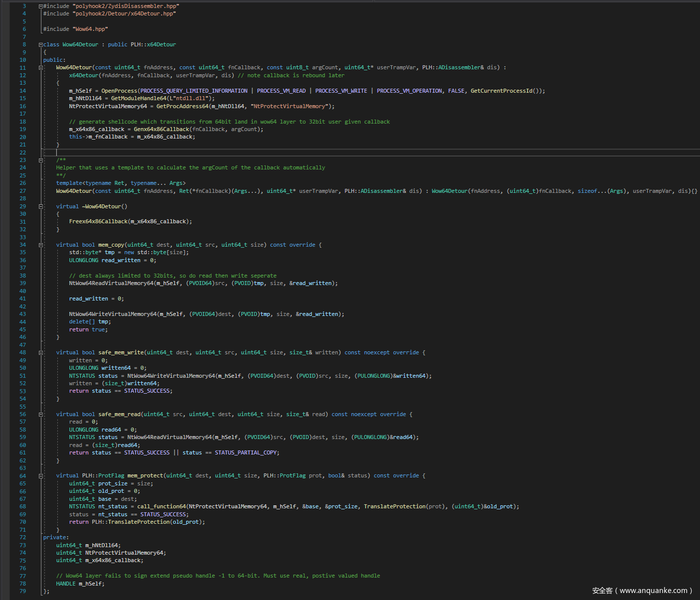Collapse the class Wow64Detour fold marker
The height and width of the screenshot is (600, 700).
point(41,45)
